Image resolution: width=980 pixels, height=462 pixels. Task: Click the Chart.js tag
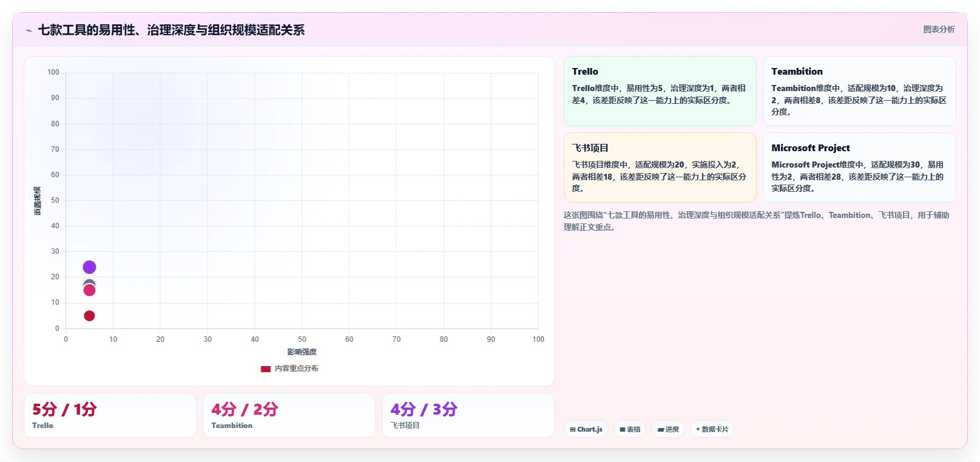[x=586, y=429]
